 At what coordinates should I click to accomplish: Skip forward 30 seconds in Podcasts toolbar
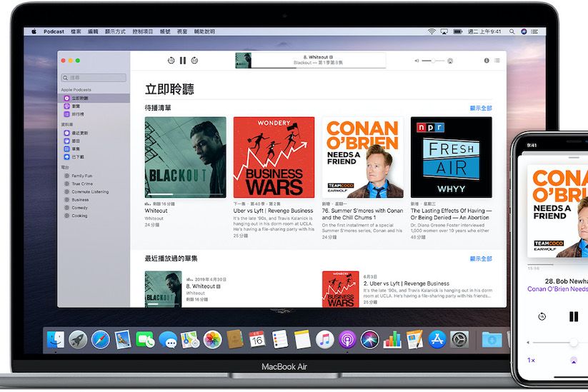pos(194,61)
